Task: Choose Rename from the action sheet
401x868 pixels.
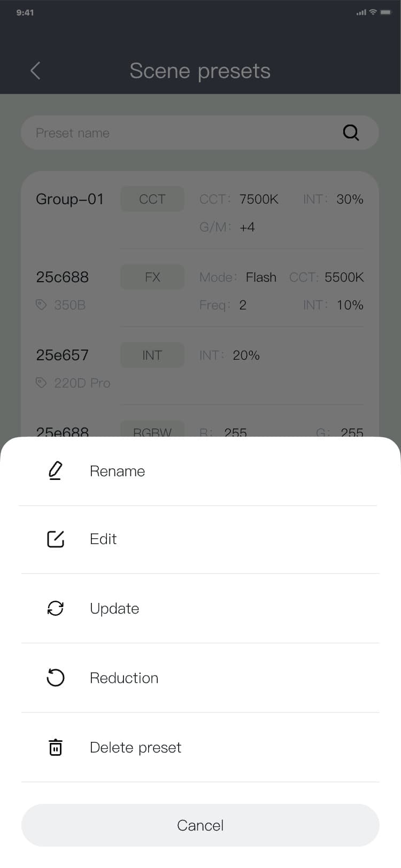Action: pos(118,471)
